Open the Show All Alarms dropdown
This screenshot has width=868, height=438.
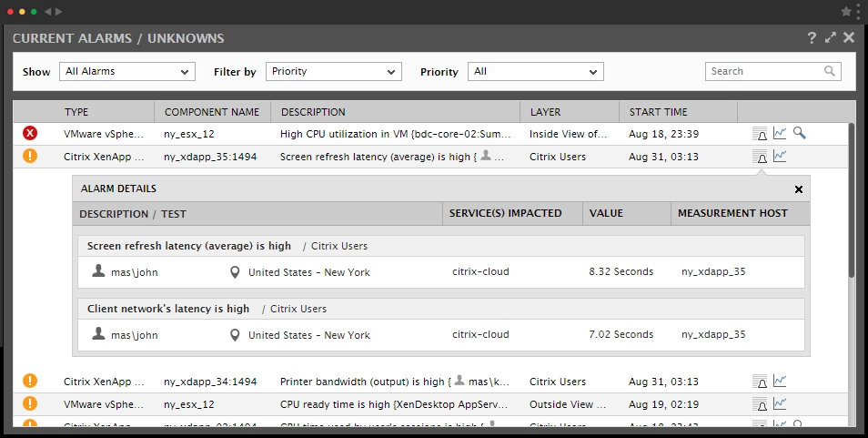click(127, 71)
